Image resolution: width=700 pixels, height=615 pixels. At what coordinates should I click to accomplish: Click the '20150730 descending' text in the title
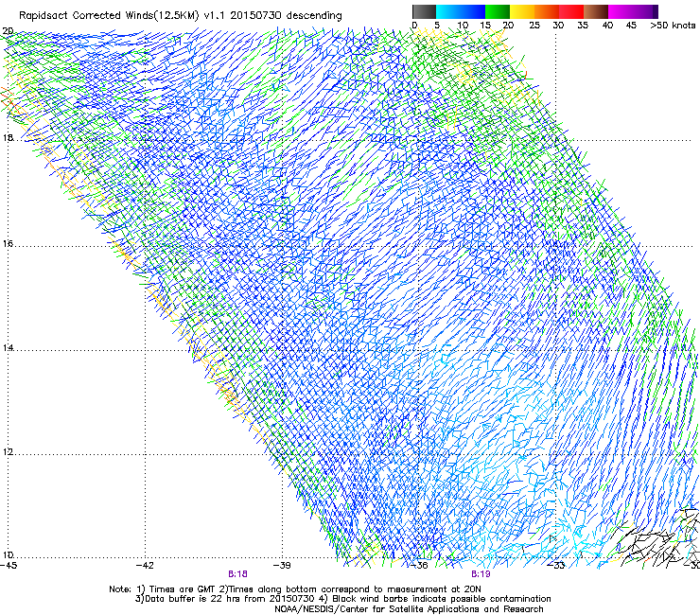[287, 16]
